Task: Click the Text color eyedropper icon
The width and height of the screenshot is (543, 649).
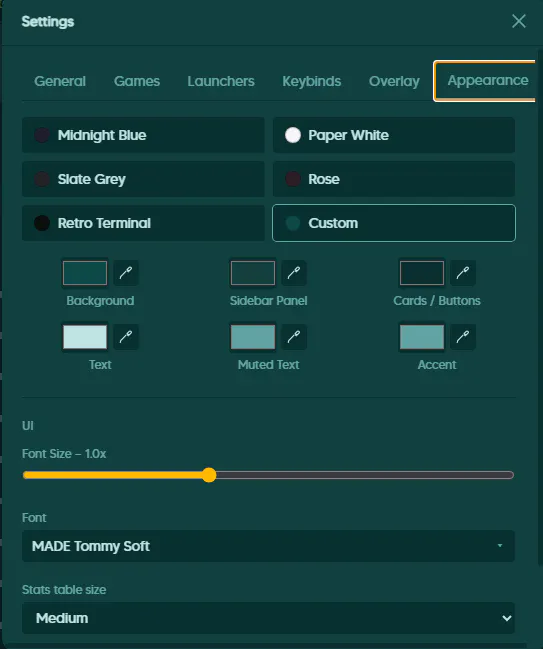Action: pyautogui.click(x=126, y=337)
